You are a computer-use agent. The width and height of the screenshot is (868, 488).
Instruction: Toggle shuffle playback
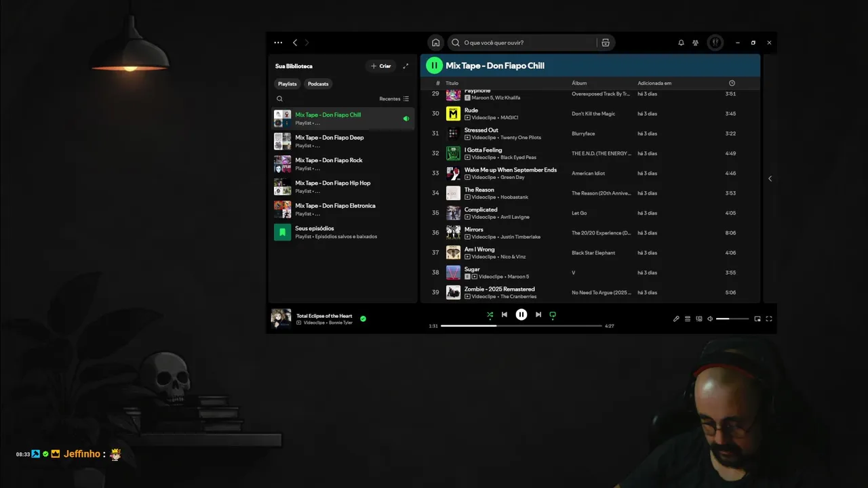click(490, 314)
